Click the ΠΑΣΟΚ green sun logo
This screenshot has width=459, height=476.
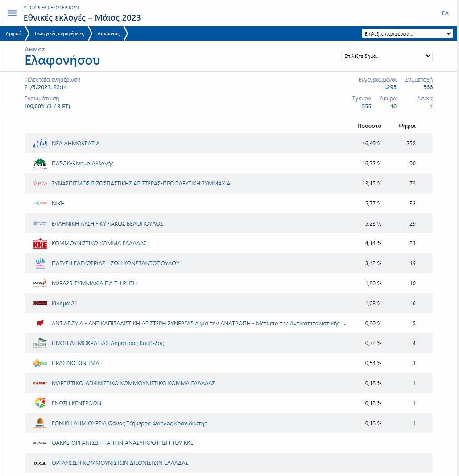(x=40, y=164)
